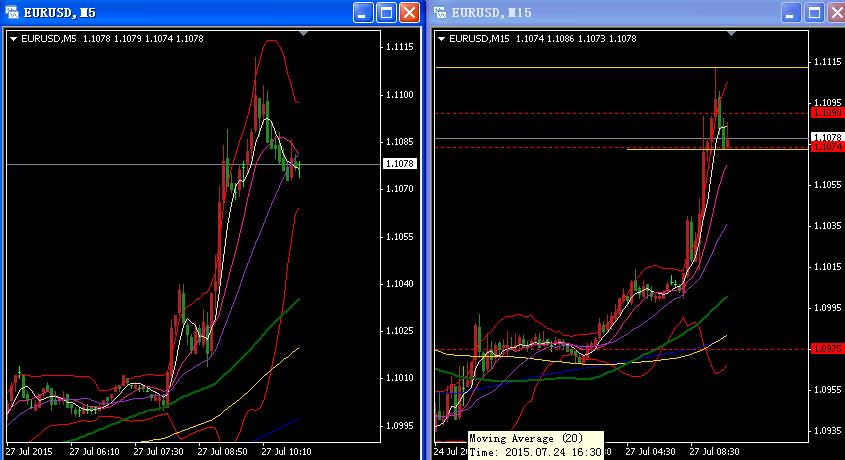
Task: Click the white 1.1078 price tag in M15 chart
Action: (828, 137)
